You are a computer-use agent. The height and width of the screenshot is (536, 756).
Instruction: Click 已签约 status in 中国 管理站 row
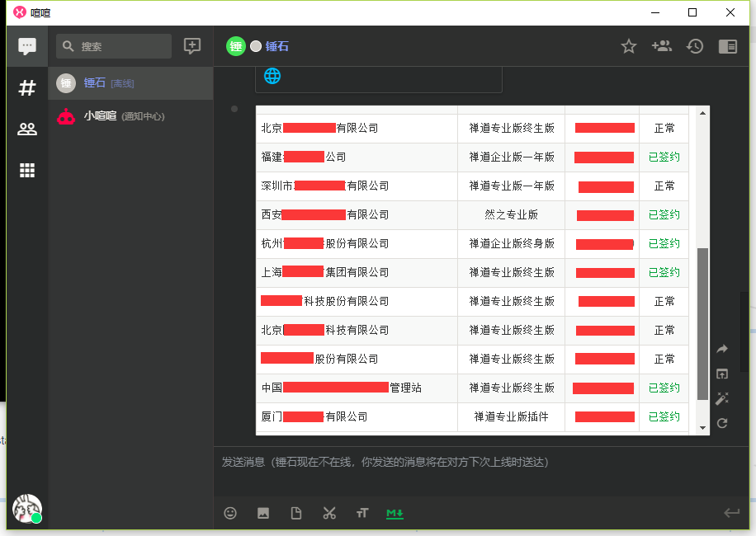(x=664, y=388)
